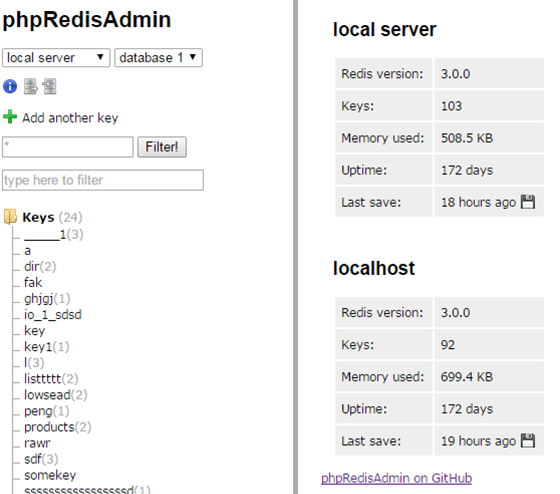Click save icon next to 18 hours ago
Screen dimensions: 560x494
pyautogui.click(x=528, y=202)
